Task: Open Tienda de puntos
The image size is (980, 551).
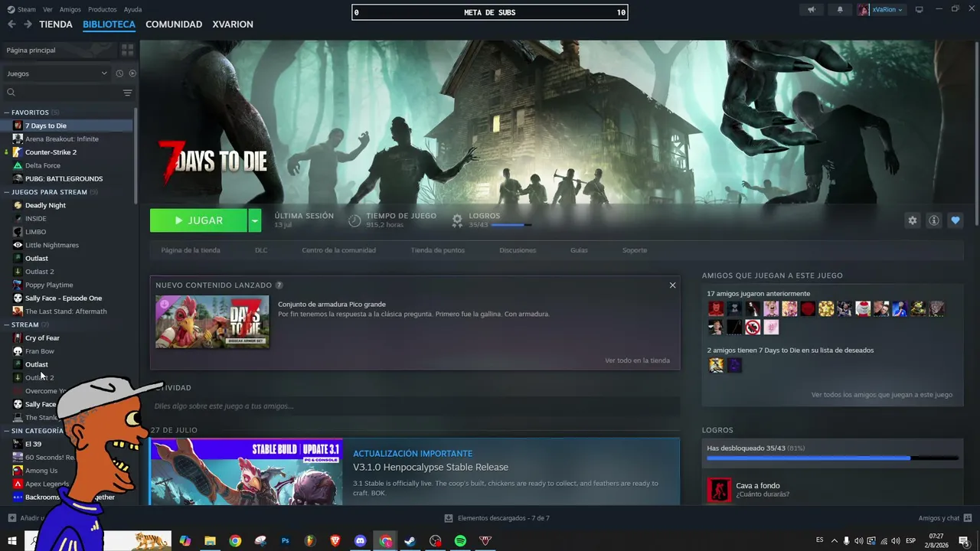Action: pos(437,250)
